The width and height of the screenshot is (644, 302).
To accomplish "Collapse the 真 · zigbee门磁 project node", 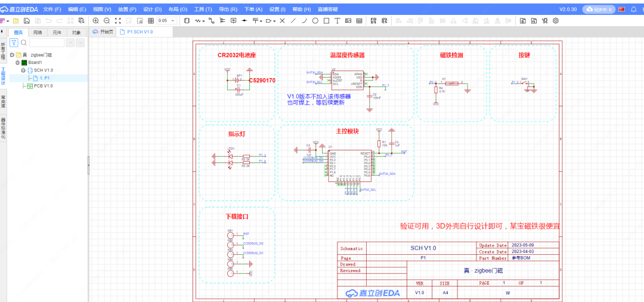I will tap(13, 55).
